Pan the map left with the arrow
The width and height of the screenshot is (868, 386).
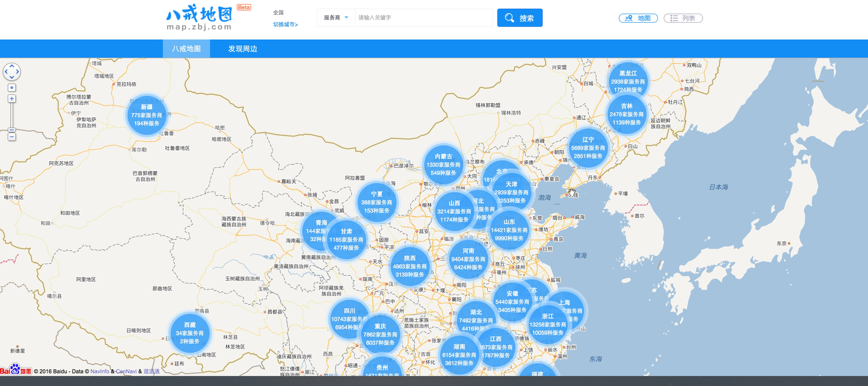(6, 72)
